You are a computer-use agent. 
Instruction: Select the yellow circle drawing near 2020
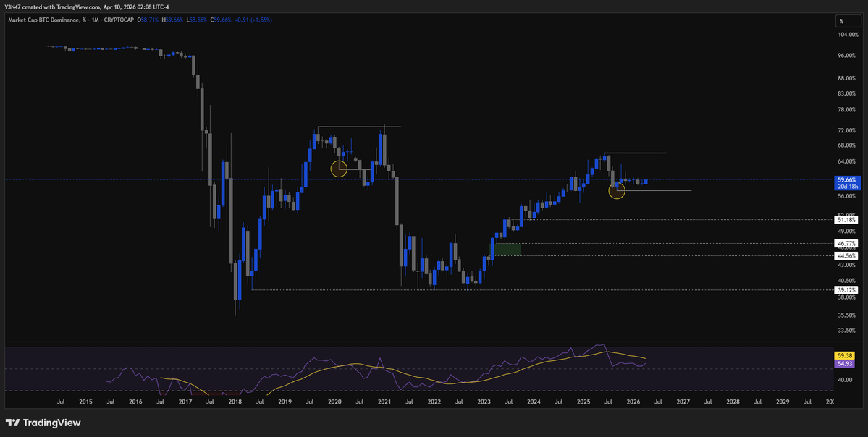pyautogui.click(x=339, y=169)
